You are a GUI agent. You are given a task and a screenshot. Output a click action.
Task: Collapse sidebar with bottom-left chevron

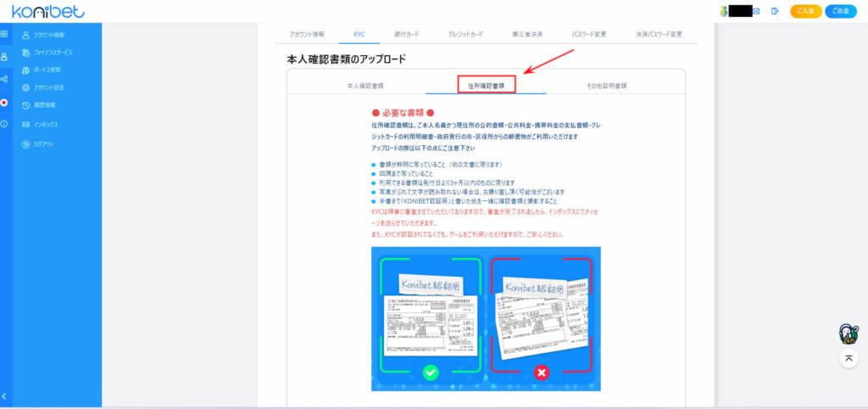[4, 396]
